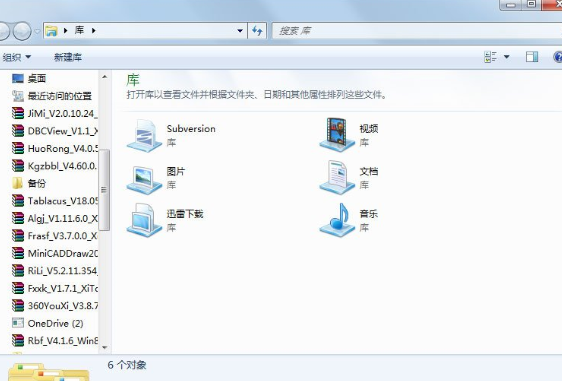Viewport: 562px width, 381px height.
Task: Click 新建库 to create new library
Action: tap(68, 57)
